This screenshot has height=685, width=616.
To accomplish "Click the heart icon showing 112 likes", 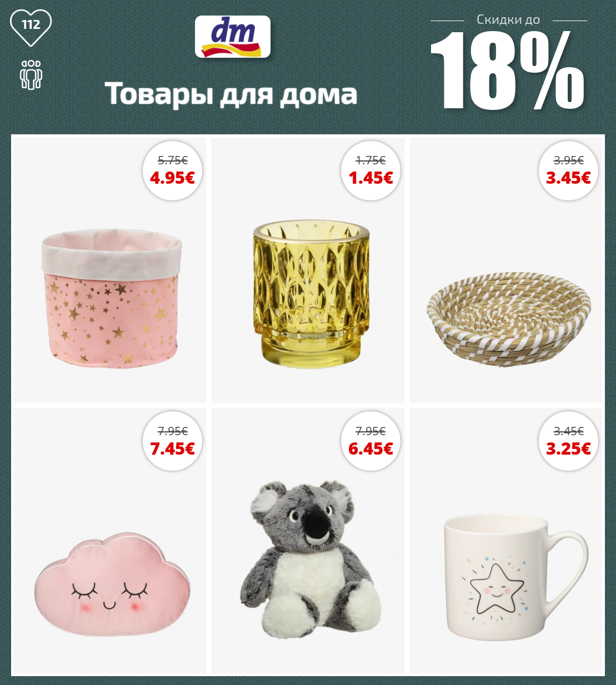I will pos(31,28).
